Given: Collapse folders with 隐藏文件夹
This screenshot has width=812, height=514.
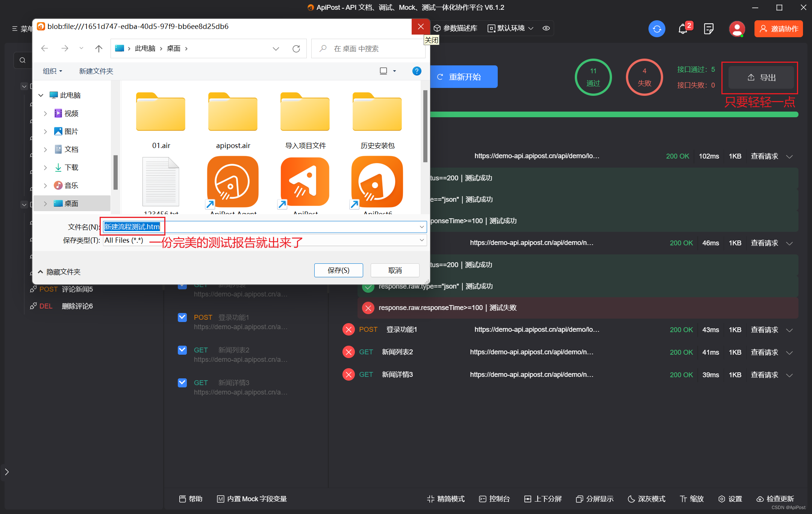Looking at the screenshot, I should [x=59, y=272].
